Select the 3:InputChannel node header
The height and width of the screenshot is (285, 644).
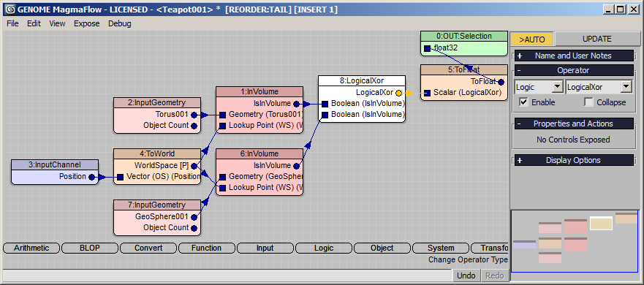click(55, 164)
